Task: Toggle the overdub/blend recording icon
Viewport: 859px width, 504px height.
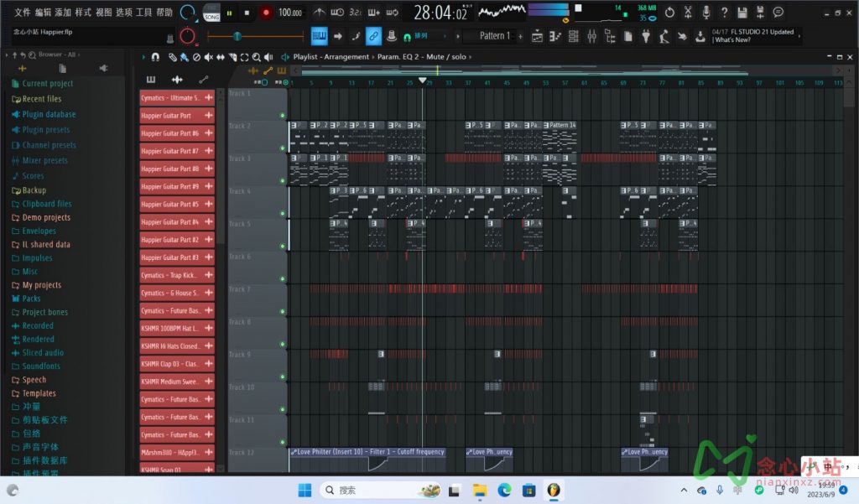Action: (373, 12)
